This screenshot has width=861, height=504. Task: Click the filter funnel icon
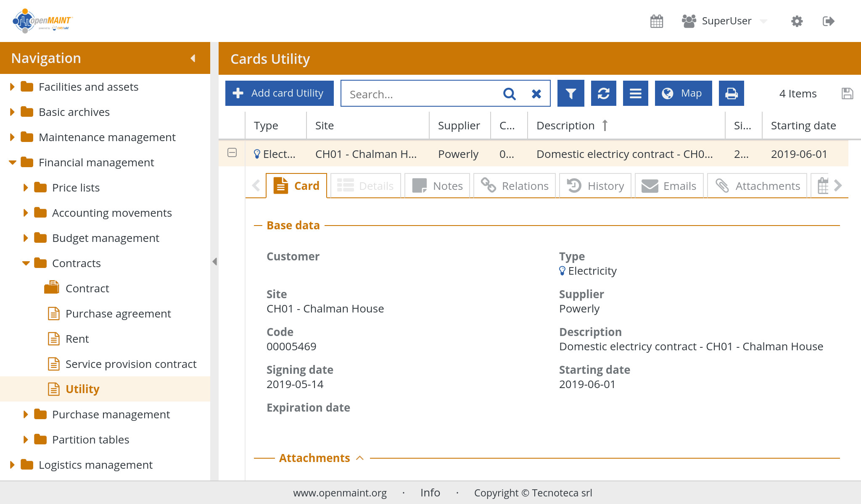(570, 93)
